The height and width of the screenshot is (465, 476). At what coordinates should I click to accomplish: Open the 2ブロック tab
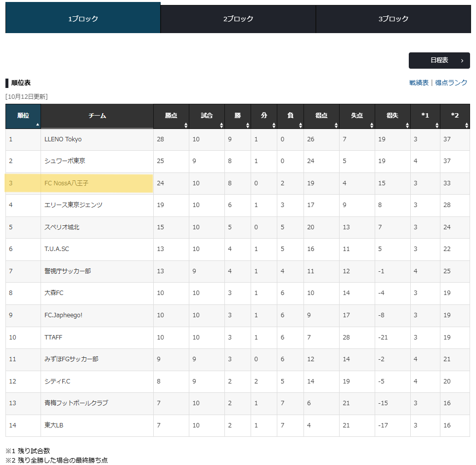coord(238,19)
